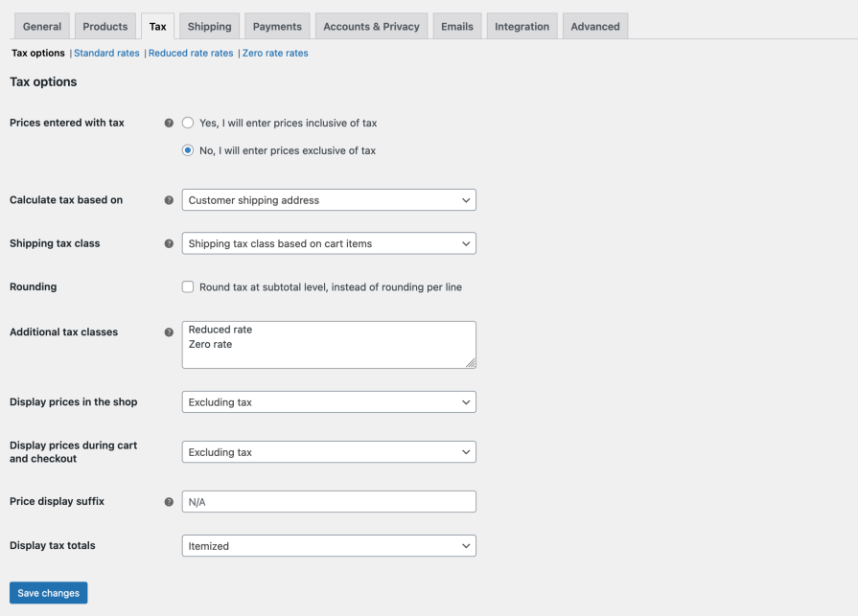858x616 pixels.
Task: Click help icon beside Additional tax classes
Action: (169, 332)
